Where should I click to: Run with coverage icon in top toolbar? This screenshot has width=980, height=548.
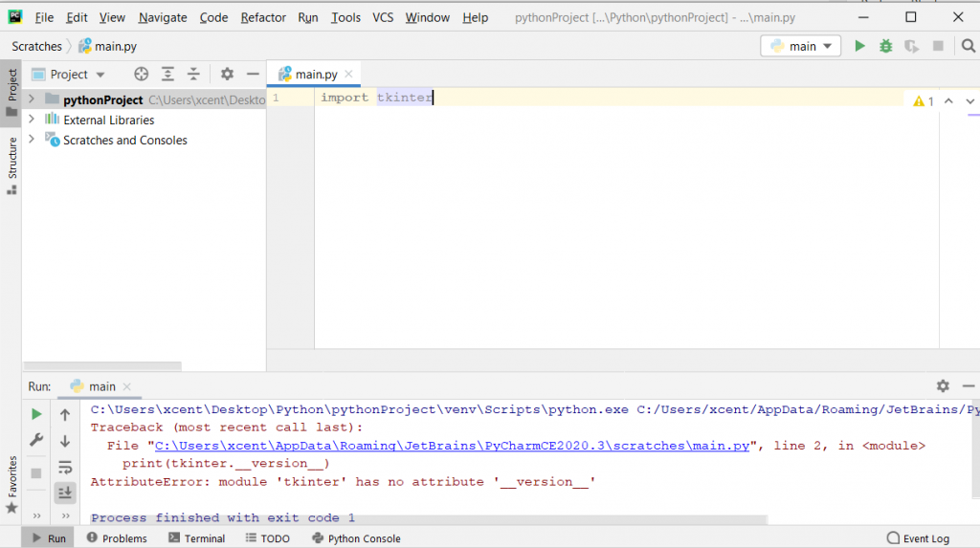point(911,46)
